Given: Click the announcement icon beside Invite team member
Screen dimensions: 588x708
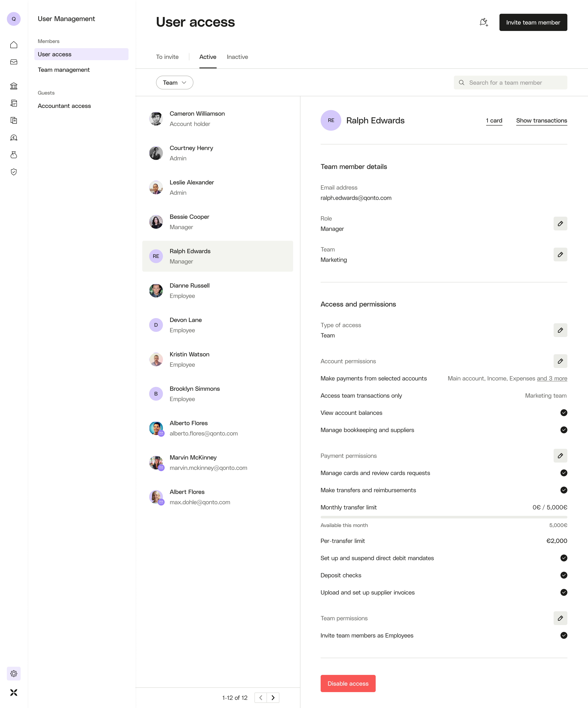Looking at the screenshot, I should pyautogui.click(x=484, y=22).
